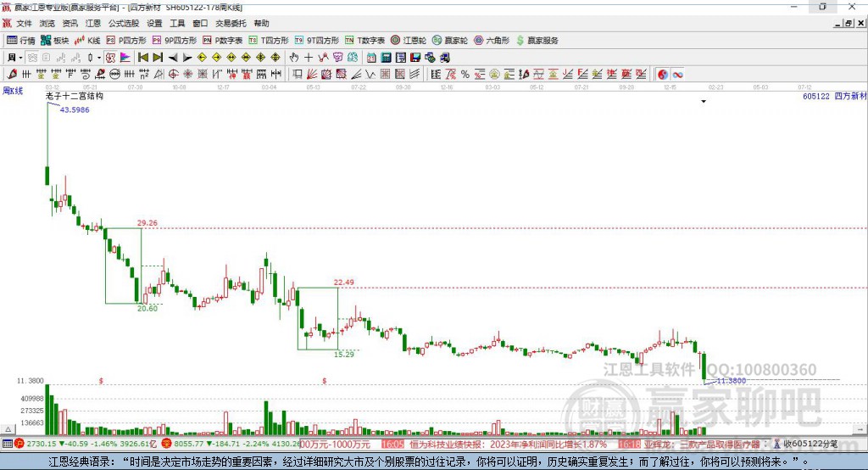Open the 浏览 menu
The image size is (868, 470).
pos(47,23)
